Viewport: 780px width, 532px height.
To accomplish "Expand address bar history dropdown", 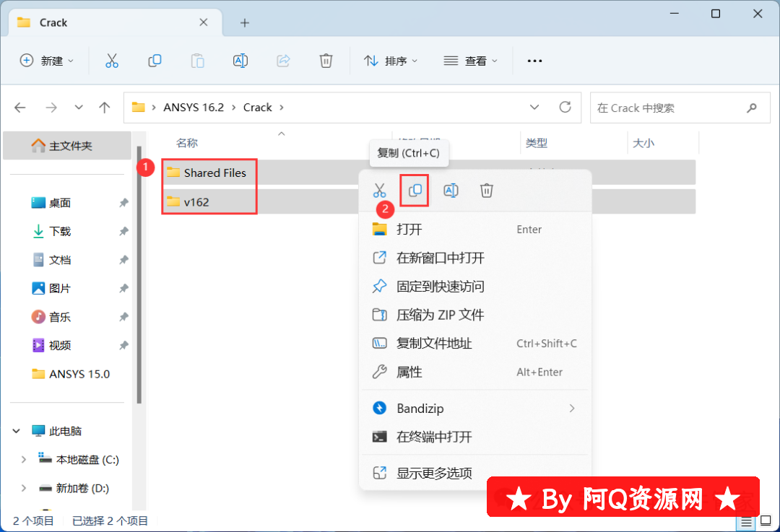I will 534,108.
